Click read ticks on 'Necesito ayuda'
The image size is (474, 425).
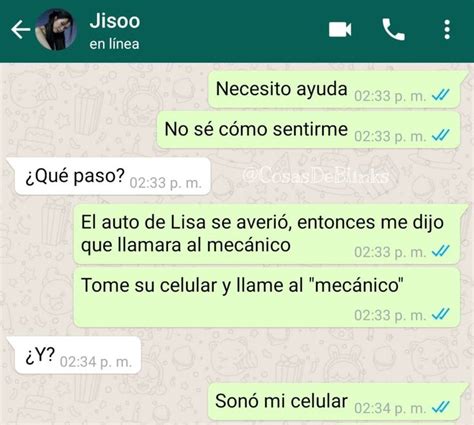pyautogui.click(x=441, y=95)
